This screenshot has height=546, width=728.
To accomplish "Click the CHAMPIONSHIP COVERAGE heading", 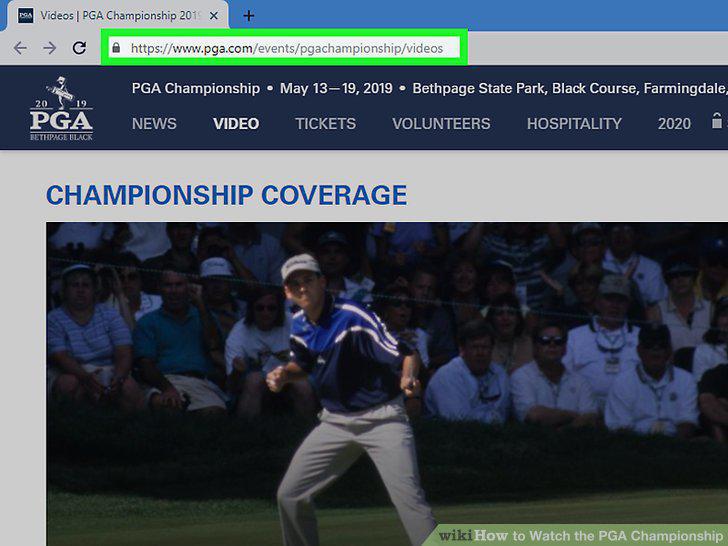I will click(x=227, y=195).
